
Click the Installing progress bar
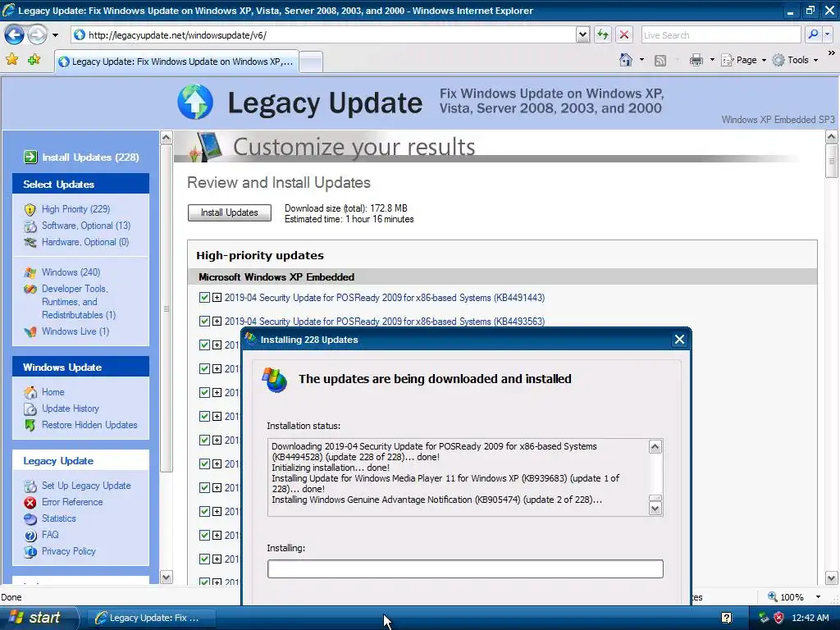(x=465, y=568)
